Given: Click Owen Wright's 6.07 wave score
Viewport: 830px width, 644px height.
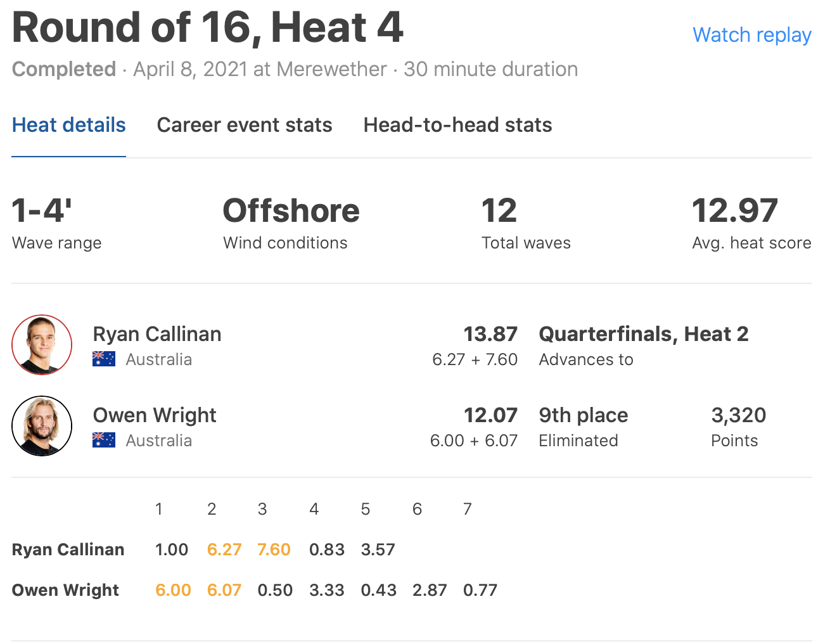Looking at the screenshot, I should pos(224,590).
